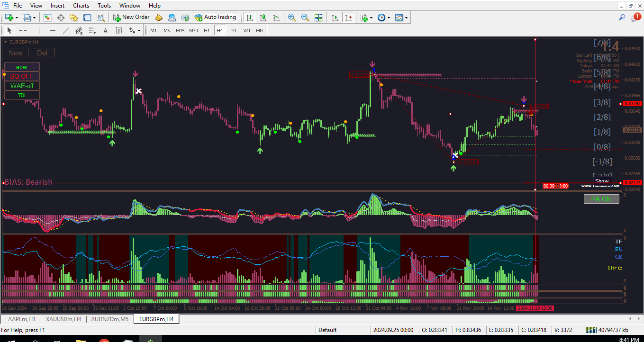Open the Strategy Tester icon

[x=100, y=18]
